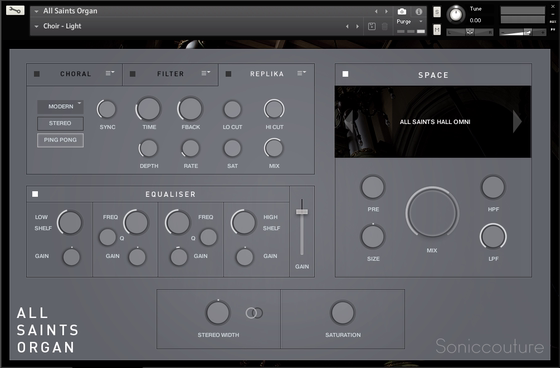The height and width of the screenshot is (368, 560).
Task: Click the low shelf GAIN knob
Action: [71, 257]
